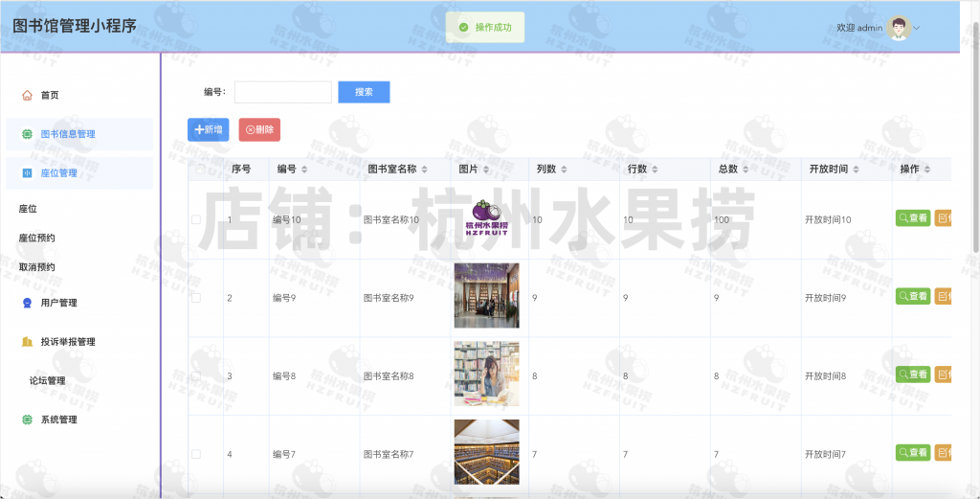Screen dimensions: 980x499
Task: View the 编号8 row with 查看
Action: coord(913,374)
